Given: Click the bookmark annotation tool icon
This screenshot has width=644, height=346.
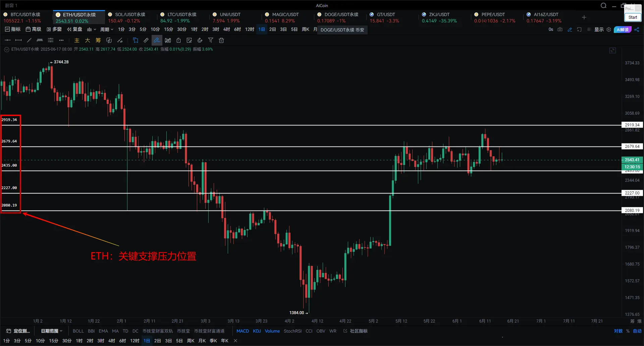Looking at the screenshot, I should click(136, 40).
